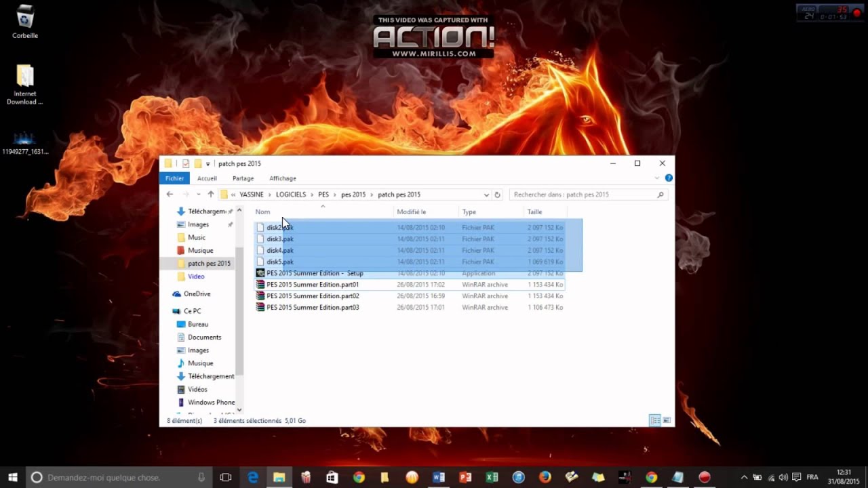This screenshot has height=488, width=868.
Task: Launch Microsoft Edge from taskbar
Action: point(253,477)
